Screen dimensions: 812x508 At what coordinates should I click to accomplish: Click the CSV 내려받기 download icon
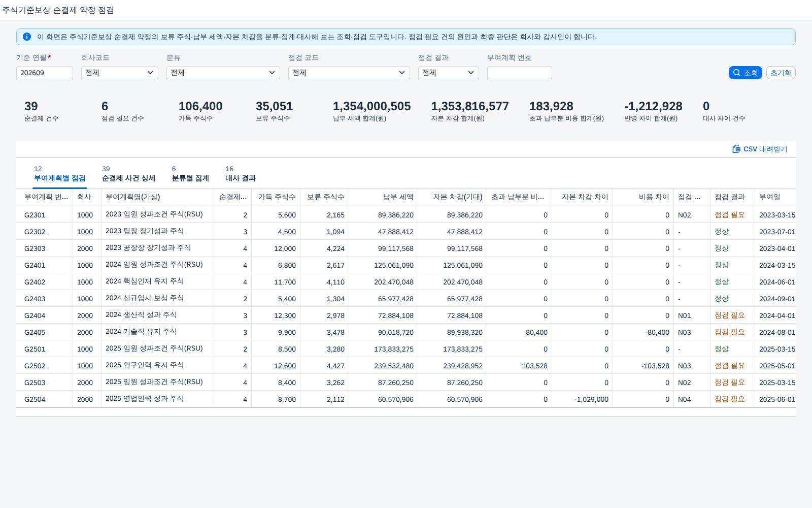736,149
